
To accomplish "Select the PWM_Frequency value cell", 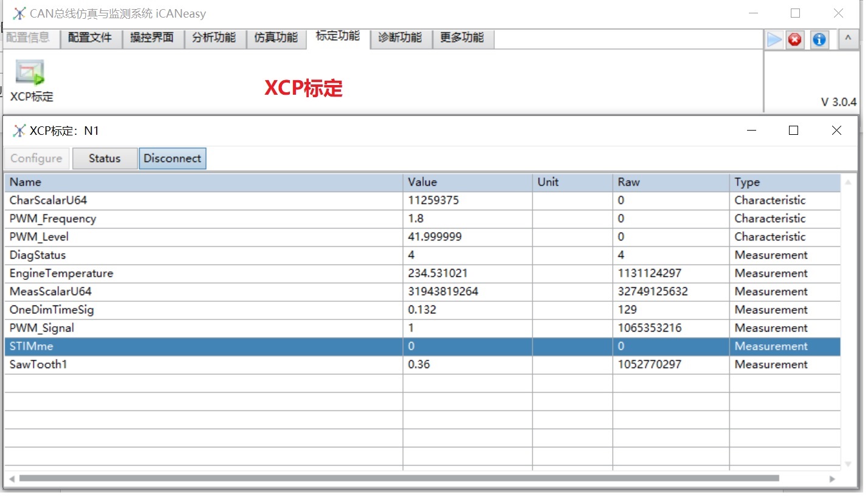I will coord(467,219).
